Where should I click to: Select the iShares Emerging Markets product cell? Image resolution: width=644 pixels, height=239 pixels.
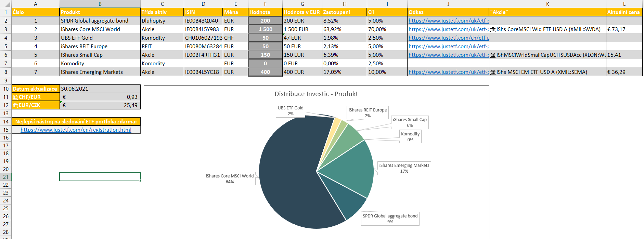pyautogui.click(x=100, y=72)
